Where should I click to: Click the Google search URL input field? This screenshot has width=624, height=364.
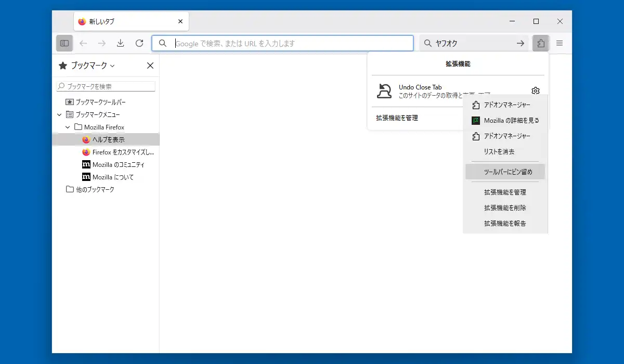click(x=282, y=43)
